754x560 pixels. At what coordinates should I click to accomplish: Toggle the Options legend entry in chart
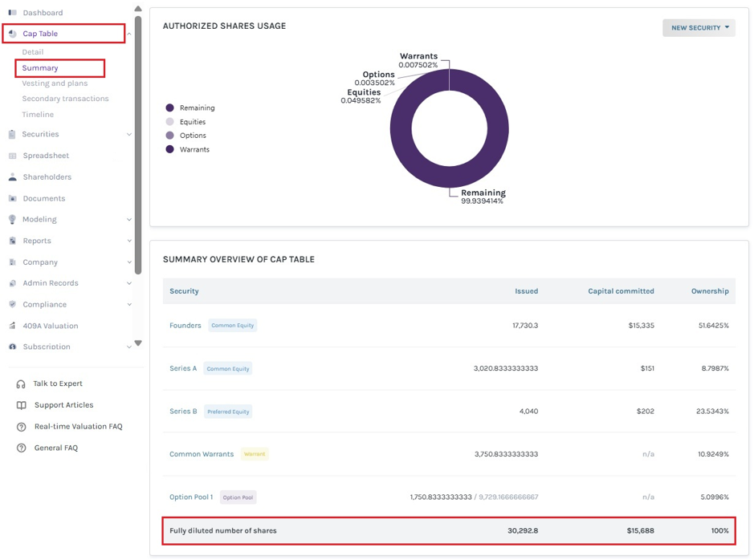coord(185,136)
